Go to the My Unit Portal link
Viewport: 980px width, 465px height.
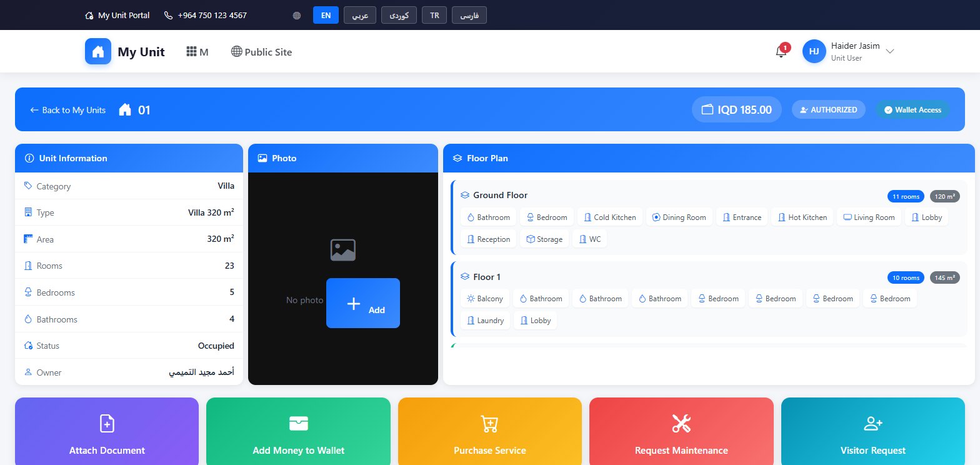(x=117, y=15)
